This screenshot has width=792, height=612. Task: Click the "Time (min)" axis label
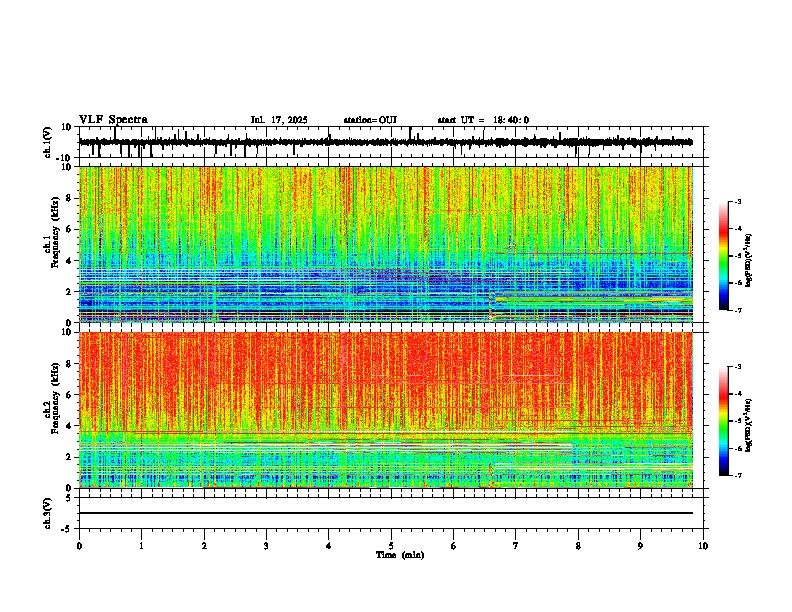click(400, 555)
